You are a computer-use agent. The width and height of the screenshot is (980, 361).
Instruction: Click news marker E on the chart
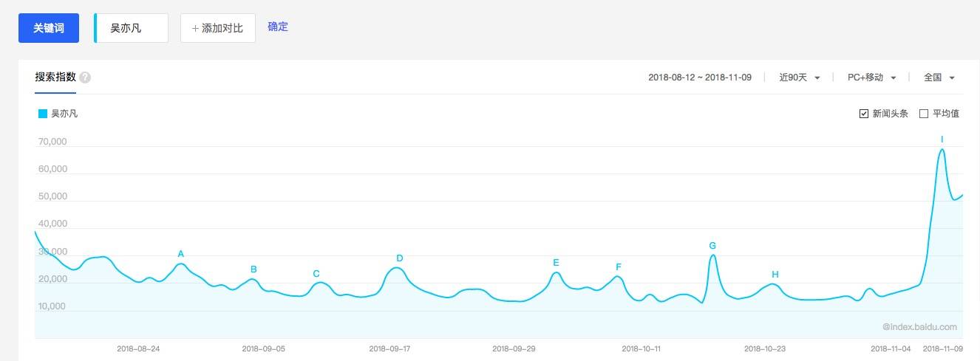click(x=556, y=263)
